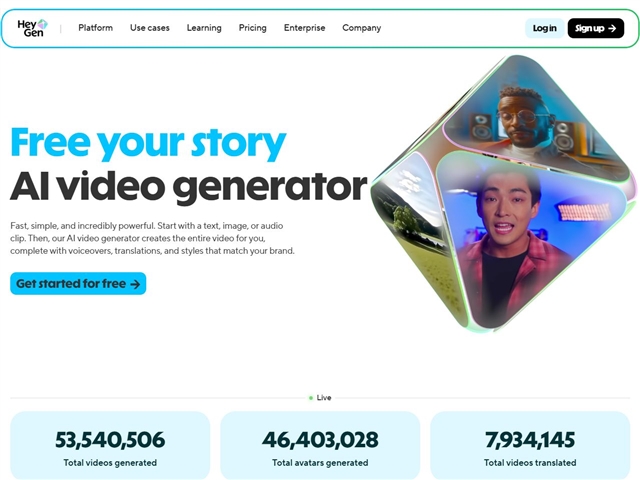640x480 pixels.
Task: Click the arrow on Get started button
Action: click(x=135, y=284)
